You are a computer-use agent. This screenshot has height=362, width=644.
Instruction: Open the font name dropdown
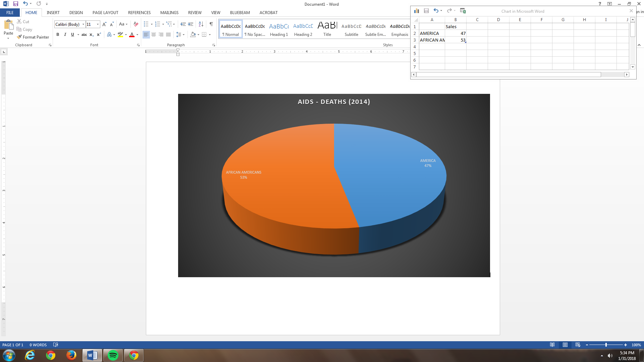(84, 24)
